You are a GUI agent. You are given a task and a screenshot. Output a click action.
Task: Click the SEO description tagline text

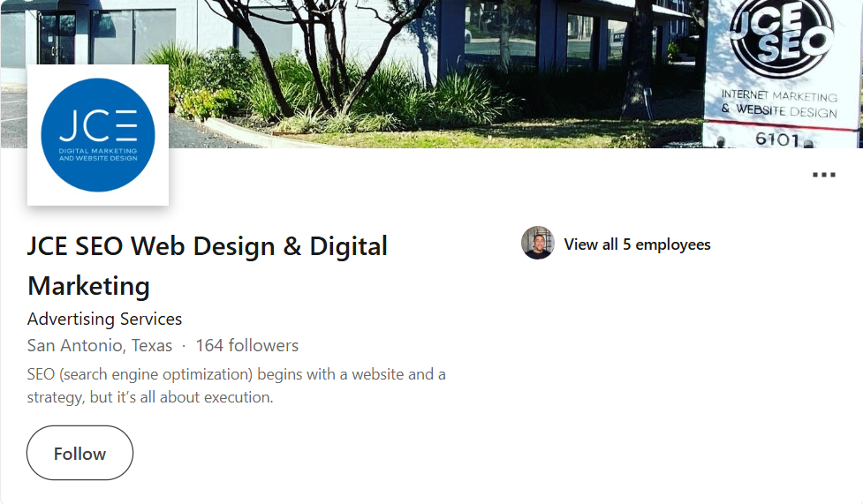236,374
